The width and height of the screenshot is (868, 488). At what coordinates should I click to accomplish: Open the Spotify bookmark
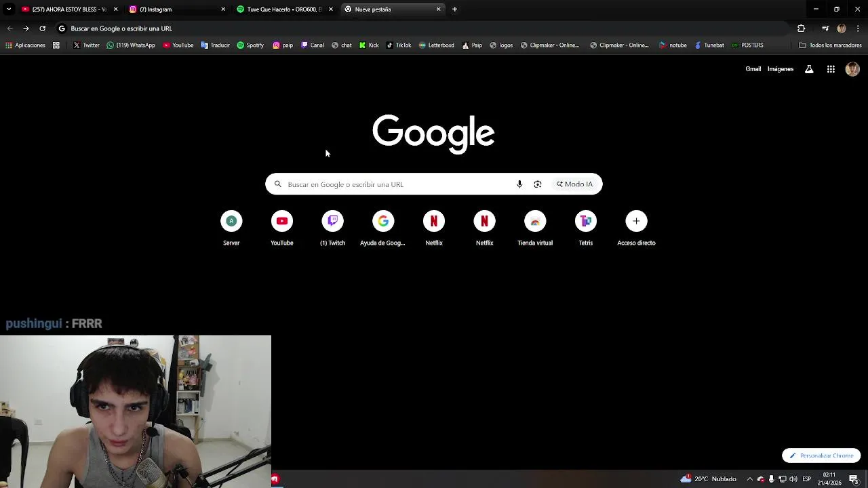[x=250, y=45]
